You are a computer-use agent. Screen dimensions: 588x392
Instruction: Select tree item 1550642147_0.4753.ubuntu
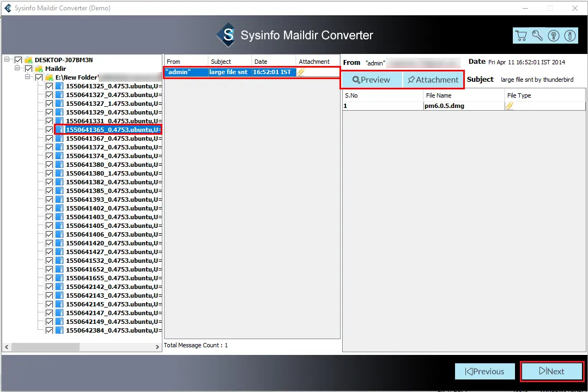(x=114, y=313)
